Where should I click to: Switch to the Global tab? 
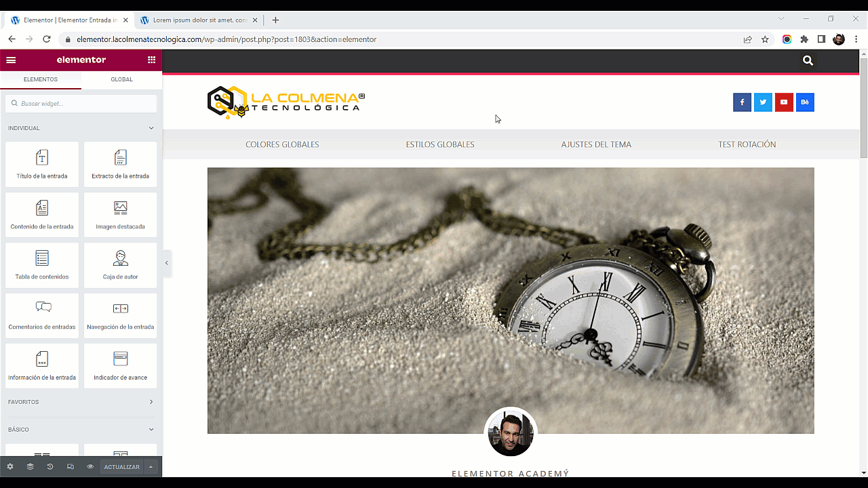(122, 79)
